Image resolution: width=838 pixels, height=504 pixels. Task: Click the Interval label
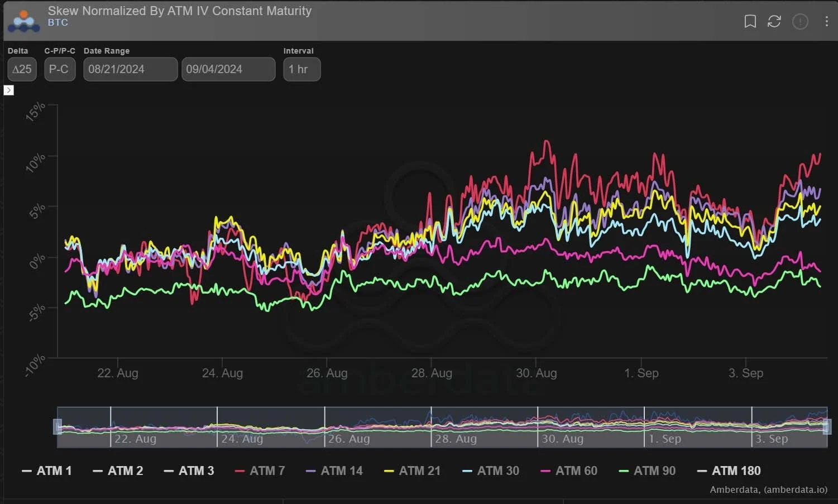click(x=299, y=51)
